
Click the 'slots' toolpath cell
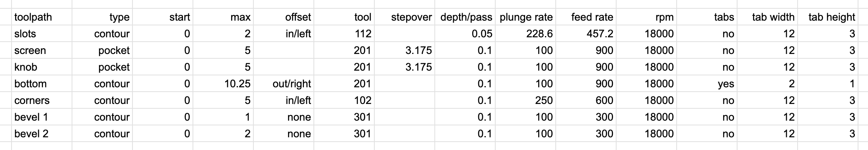tap(42, 34)
